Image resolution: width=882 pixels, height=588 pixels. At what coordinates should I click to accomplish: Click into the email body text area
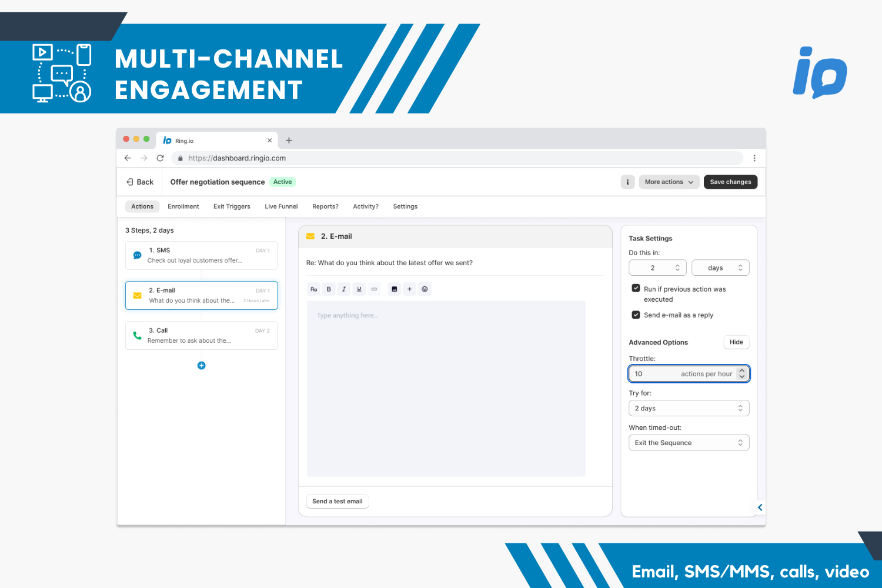[446, 388]
